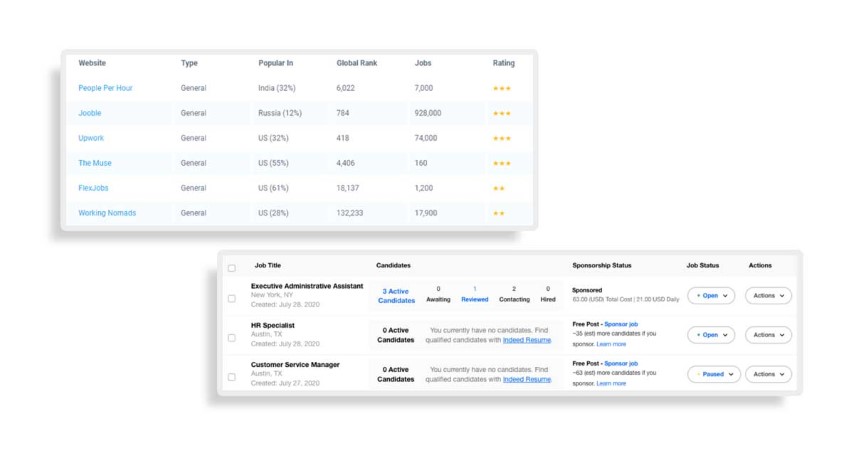This screenshot has height=451, width=854.
Task: Select the 0 Awaiting candidates count
Action: coord(438,294)
